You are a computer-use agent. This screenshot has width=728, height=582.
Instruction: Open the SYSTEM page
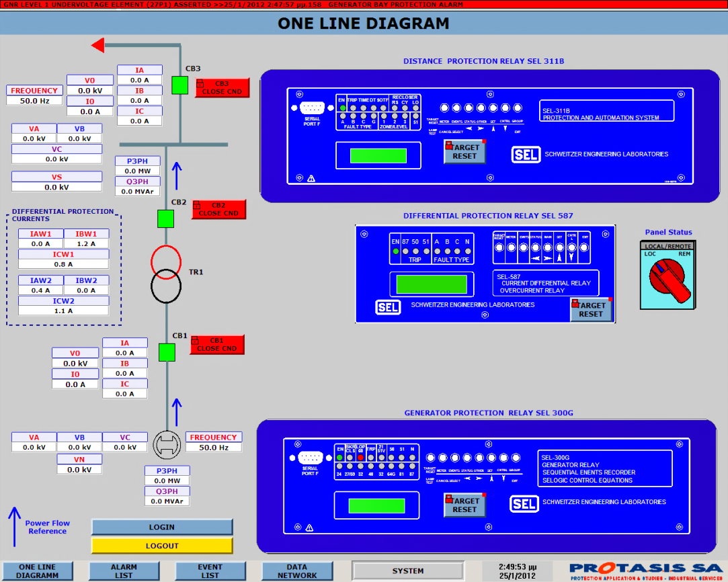click(x=408, y=571)
